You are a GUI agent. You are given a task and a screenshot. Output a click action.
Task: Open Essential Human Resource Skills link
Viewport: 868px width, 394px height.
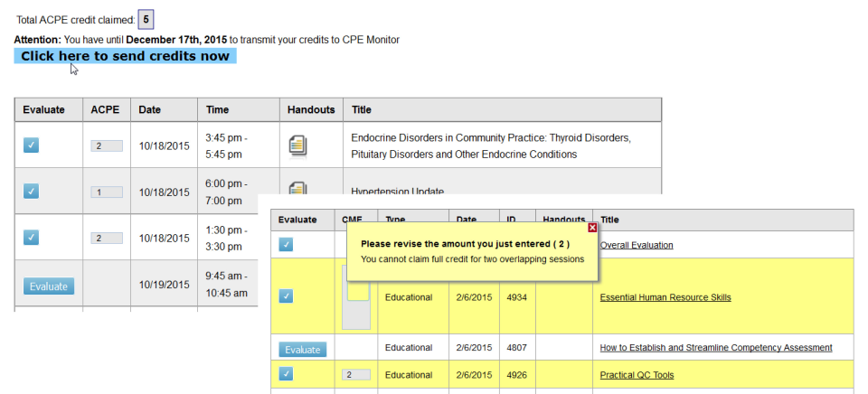click(665, 297)
